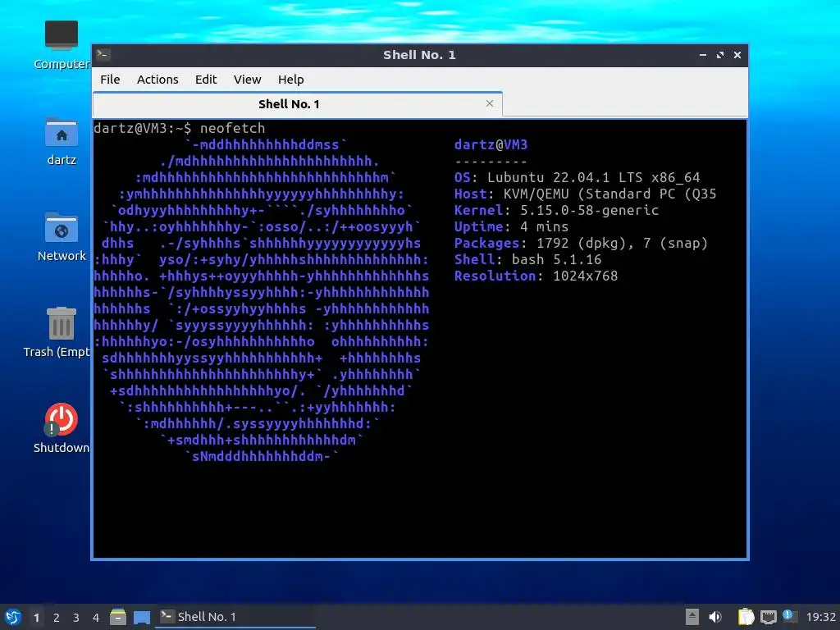Click the neofetch command text
Screen dimensions: 840x630
click(232, 128)
